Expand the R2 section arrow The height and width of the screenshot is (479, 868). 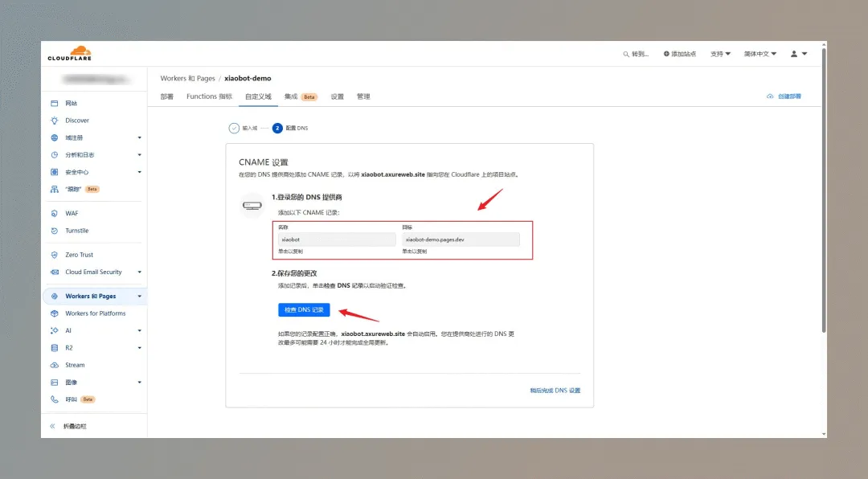tap(140, 348)
